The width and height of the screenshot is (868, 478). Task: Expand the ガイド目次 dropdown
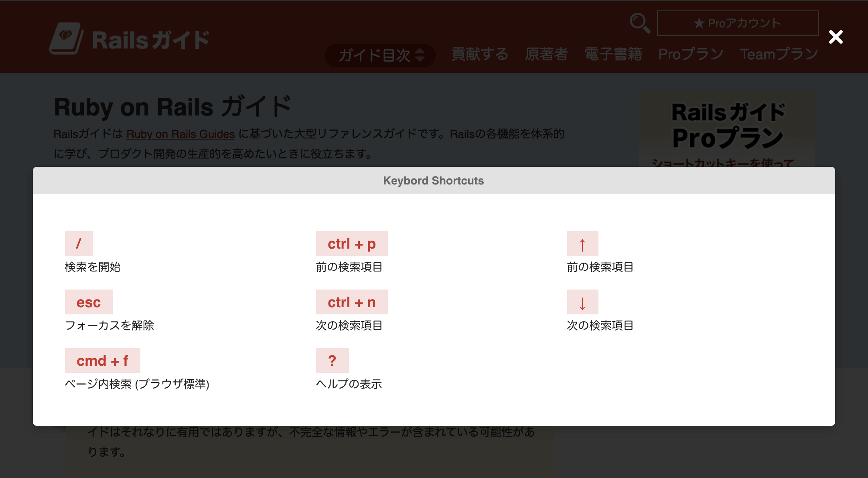tap(380, 55)
